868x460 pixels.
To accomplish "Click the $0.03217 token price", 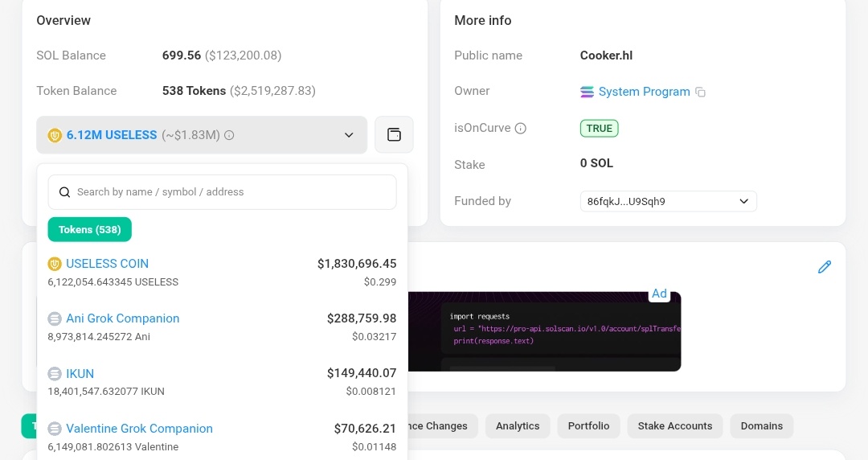I will coord(375,337).
